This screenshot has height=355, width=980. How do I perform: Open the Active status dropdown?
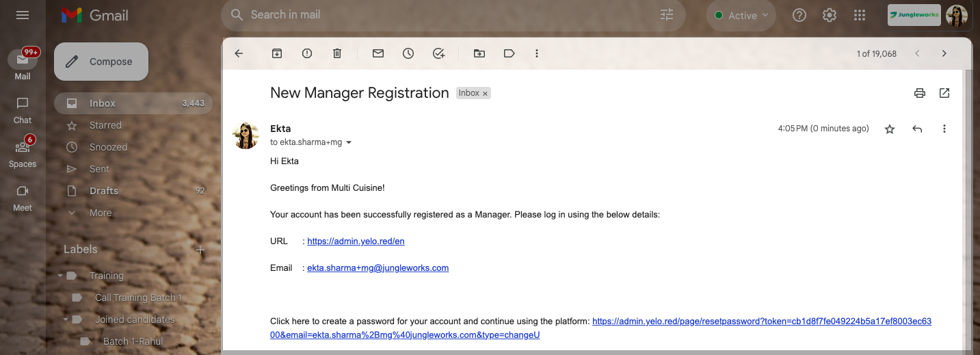741,15
